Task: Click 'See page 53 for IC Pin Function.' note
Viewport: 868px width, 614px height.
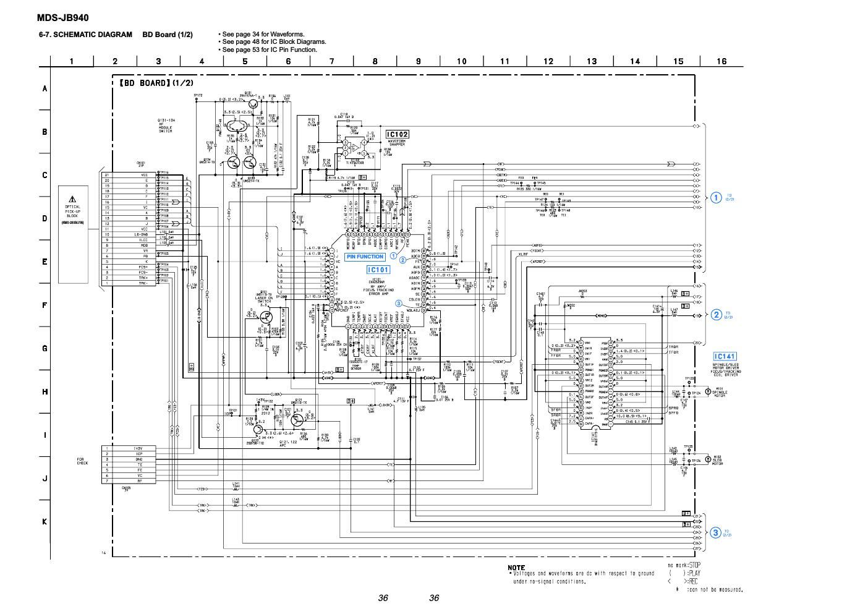Action: pos(268,49)
